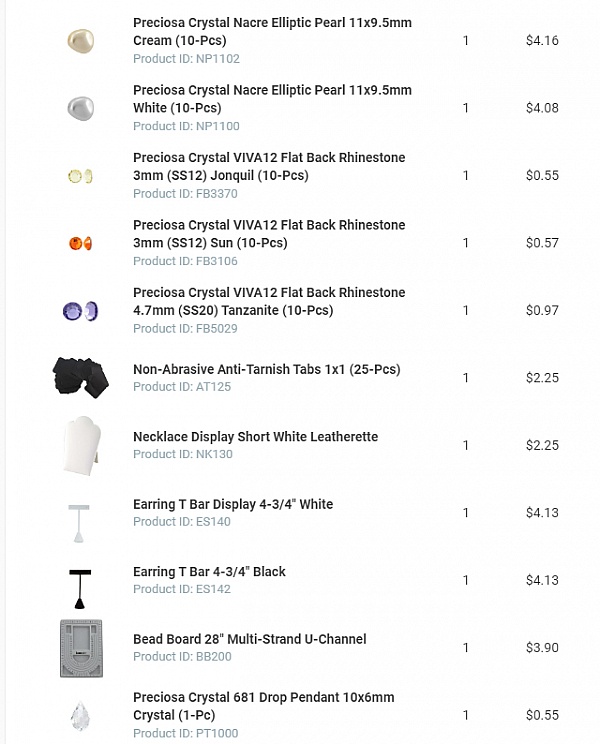This screenshot has height=744, width=600.
Task: Open Preciosa Nacre Elliptic Pearl White link
Action: (272, 99)
